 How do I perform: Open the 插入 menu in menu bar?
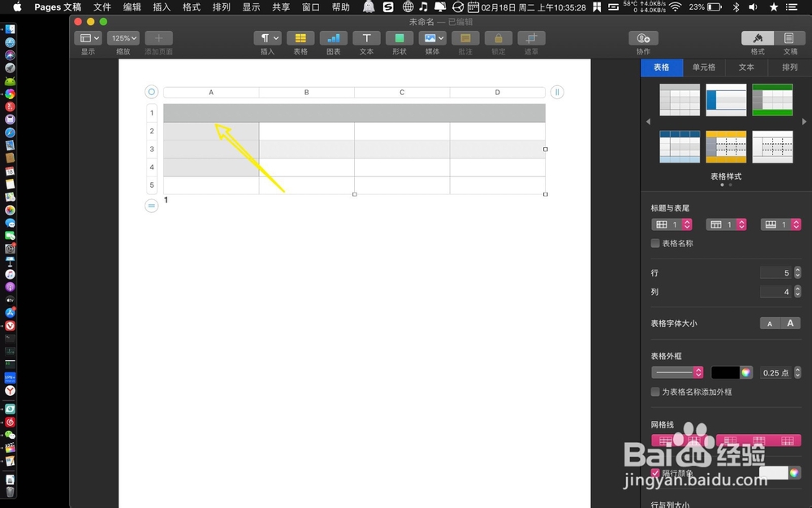point(162,7)
